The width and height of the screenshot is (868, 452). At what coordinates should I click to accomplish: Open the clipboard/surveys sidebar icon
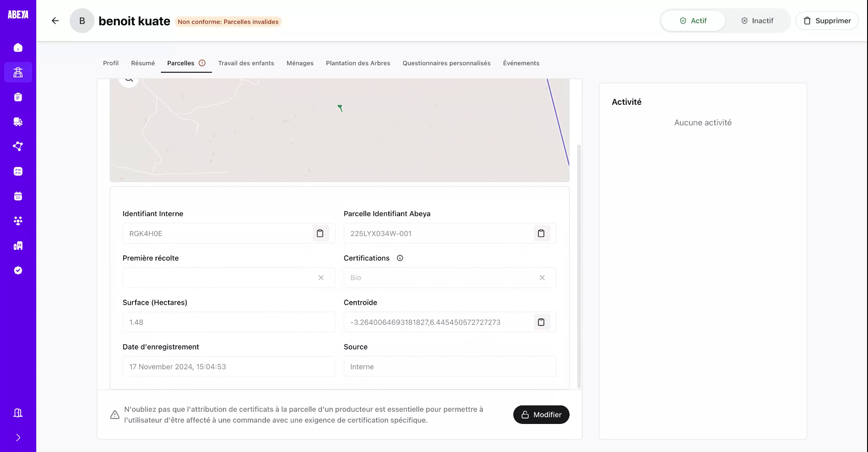pyautogui.click(x=18, y=97)
